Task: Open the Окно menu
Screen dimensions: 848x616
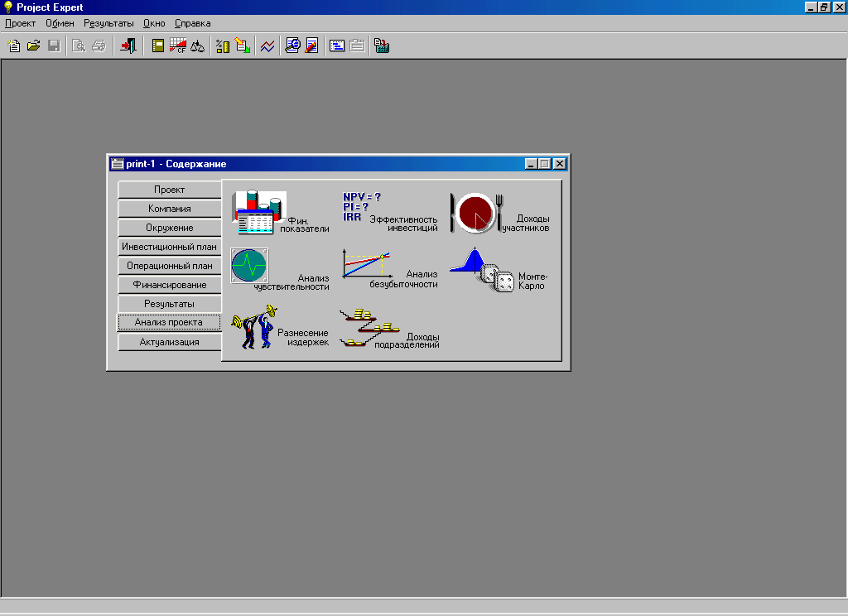Action: click(154, 23)
